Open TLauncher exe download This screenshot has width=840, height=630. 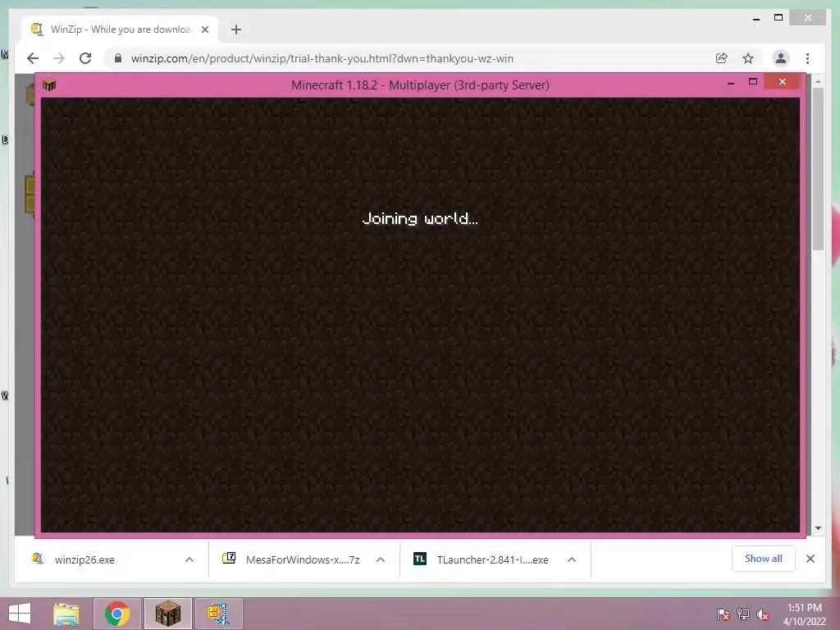click(492, 559)
